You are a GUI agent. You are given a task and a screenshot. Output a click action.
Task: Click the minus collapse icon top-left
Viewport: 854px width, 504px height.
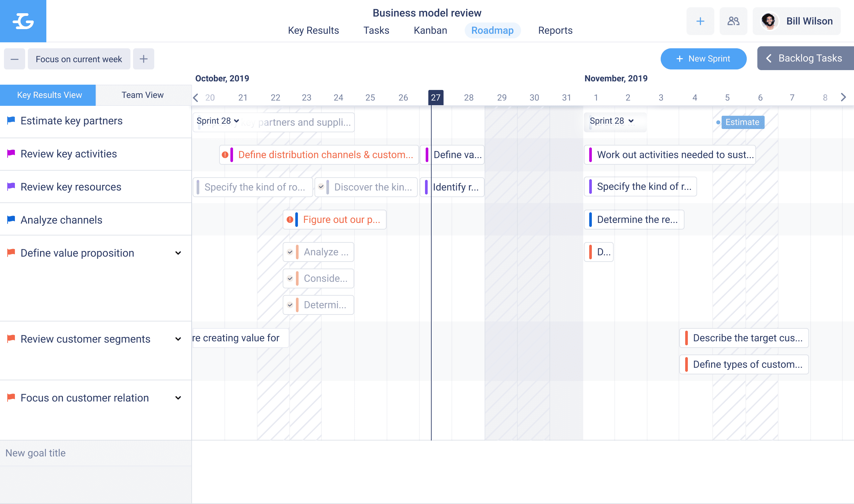[15, 58]
